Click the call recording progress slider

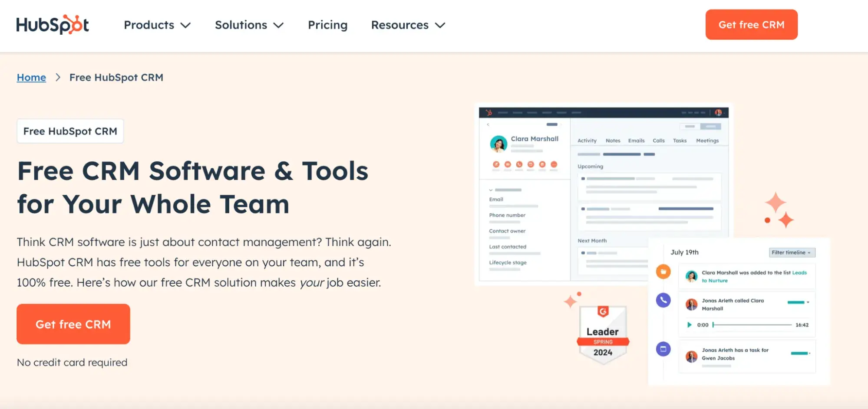(752, 325)
